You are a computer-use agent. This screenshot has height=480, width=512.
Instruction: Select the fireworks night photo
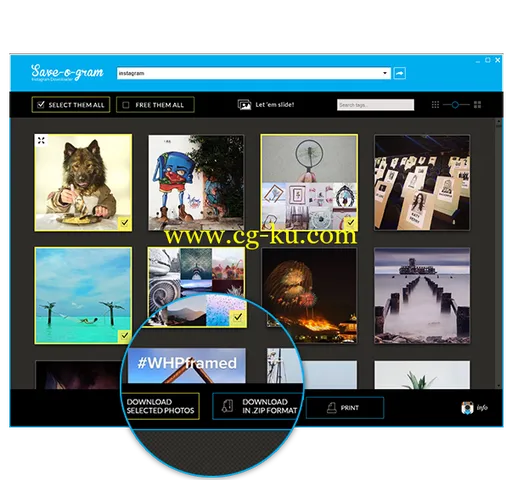310,295
